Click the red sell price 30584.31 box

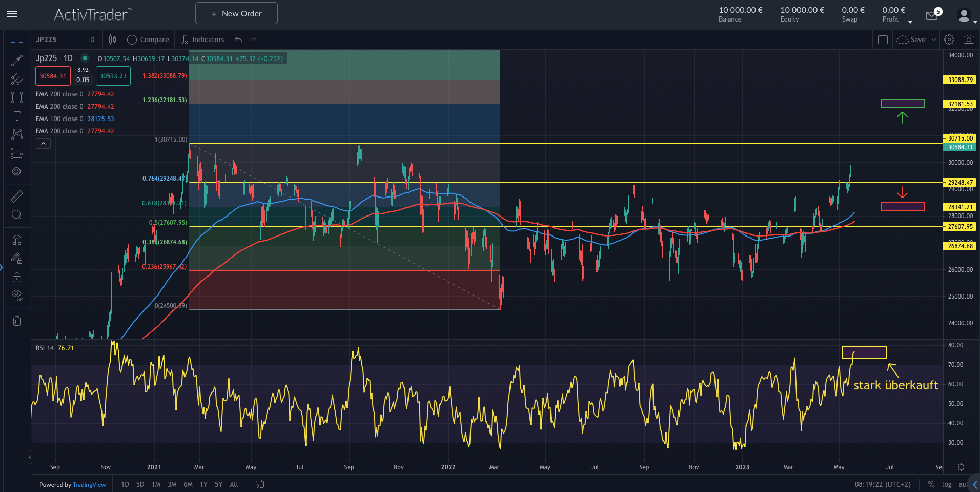(x=53, y=76)
